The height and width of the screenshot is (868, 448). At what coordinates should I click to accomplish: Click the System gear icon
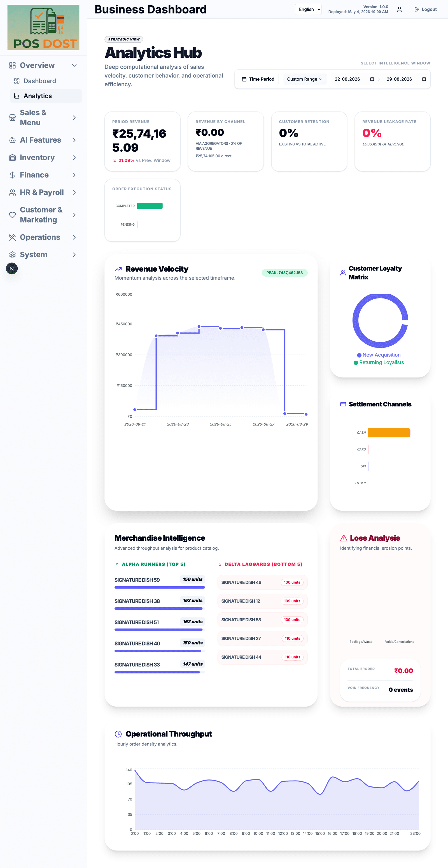coord(12,255)
